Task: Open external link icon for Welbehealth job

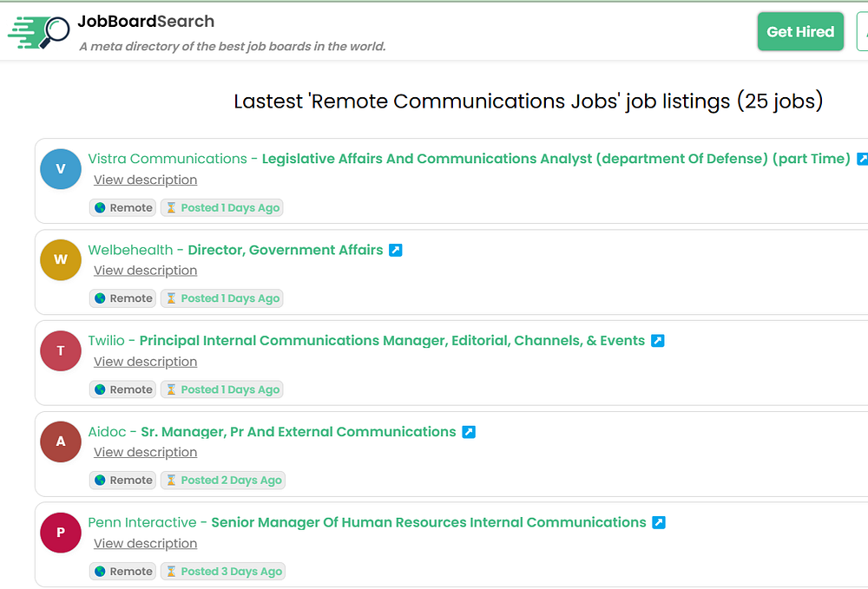Action: coord(396,250)
